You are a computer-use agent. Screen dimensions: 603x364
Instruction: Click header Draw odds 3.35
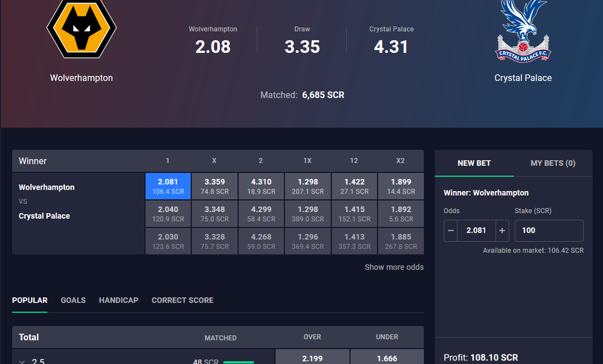(302, 47)
